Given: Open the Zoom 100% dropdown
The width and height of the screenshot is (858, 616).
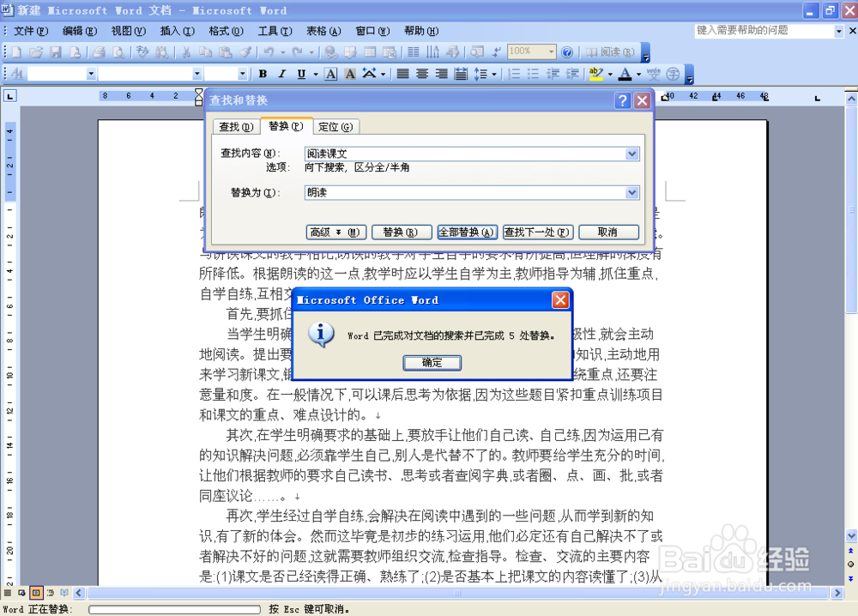Looking at the screenshot, I should (x=551, y=52).
